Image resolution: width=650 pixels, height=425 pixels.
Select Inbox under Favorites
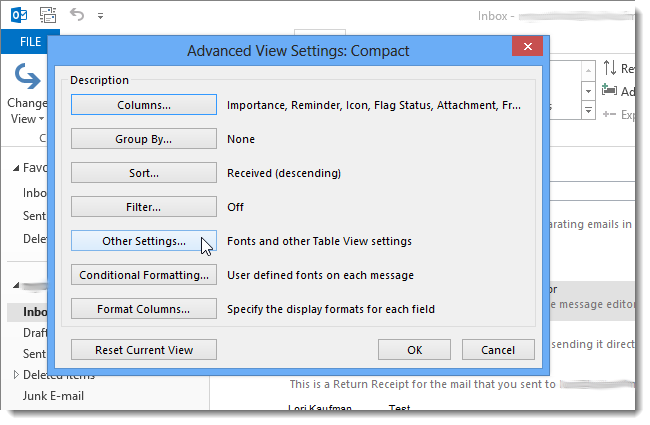35,193
